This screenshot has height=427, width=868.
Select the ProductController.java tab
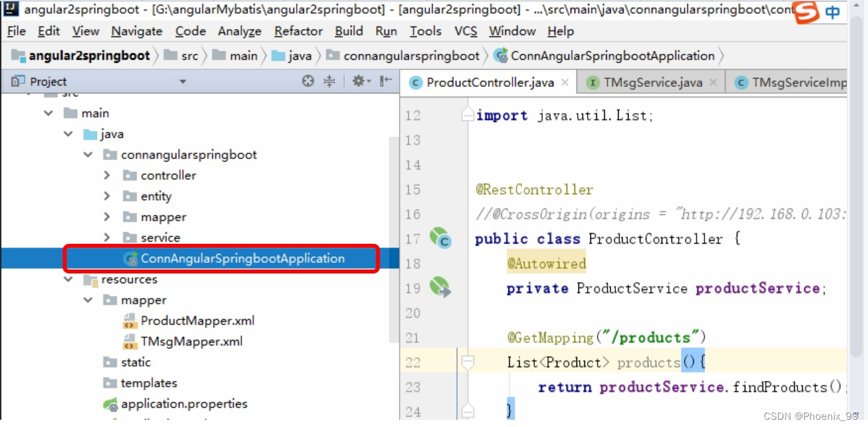point(490,82)
